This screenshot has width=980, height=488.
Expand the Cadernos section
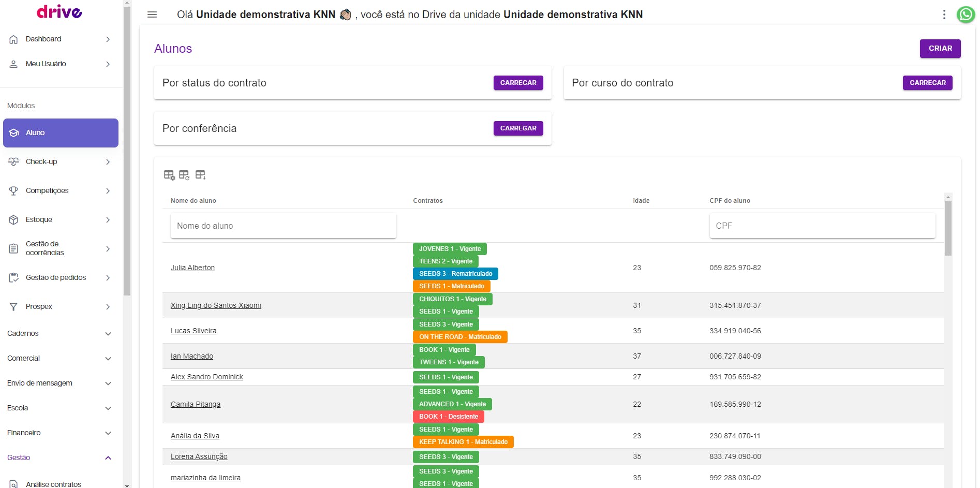click(60, 334)
